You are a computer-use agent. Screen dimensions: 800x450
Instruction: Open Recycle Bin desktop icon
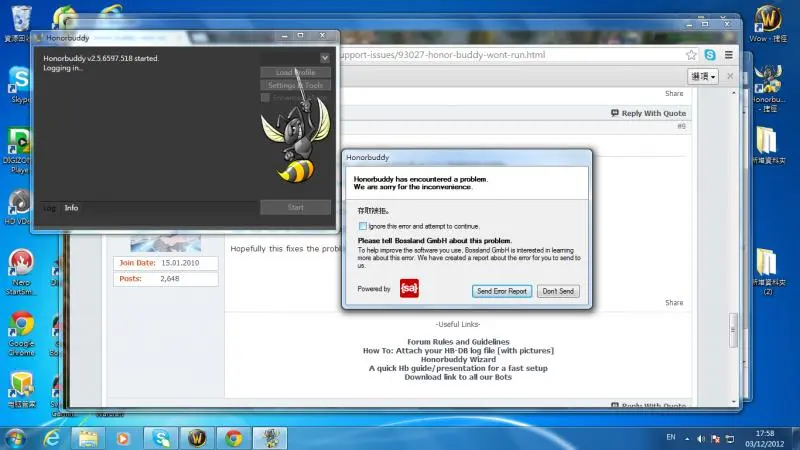pyautogui.click(x=19, y=23)
